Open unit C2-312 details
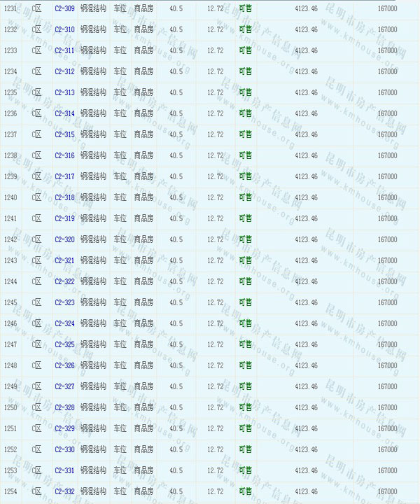 point(64,71)
